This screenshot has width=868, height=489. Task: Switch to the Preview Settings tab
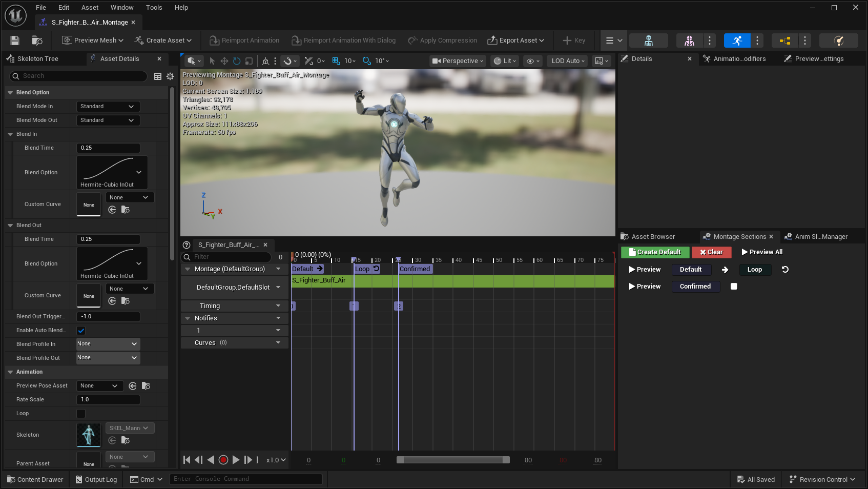pos(819,59)
